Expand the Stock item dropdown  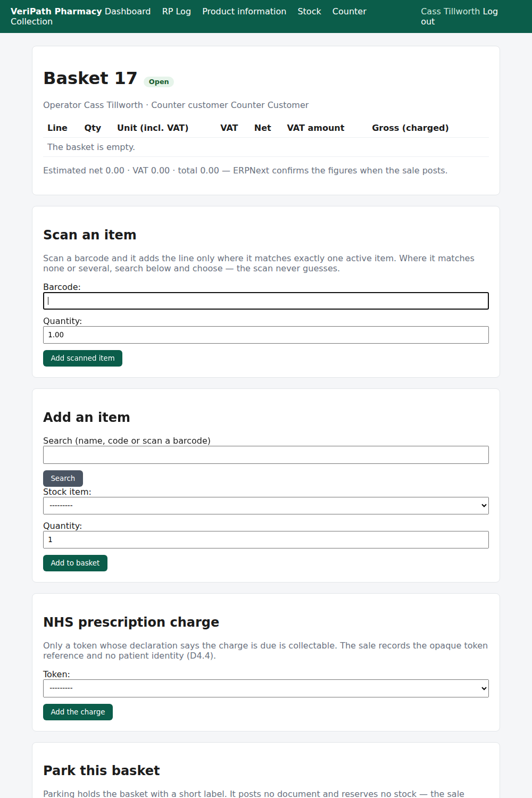[266, 505]
